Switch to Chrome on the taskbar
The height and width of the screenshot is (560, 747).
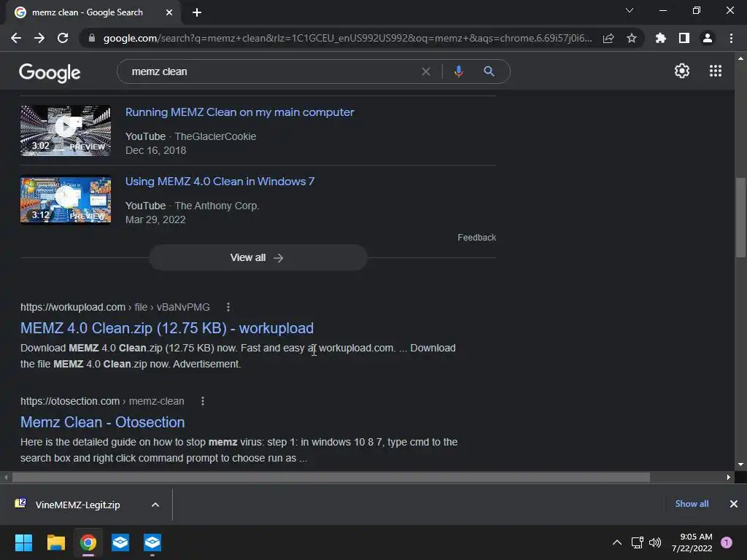88,542
